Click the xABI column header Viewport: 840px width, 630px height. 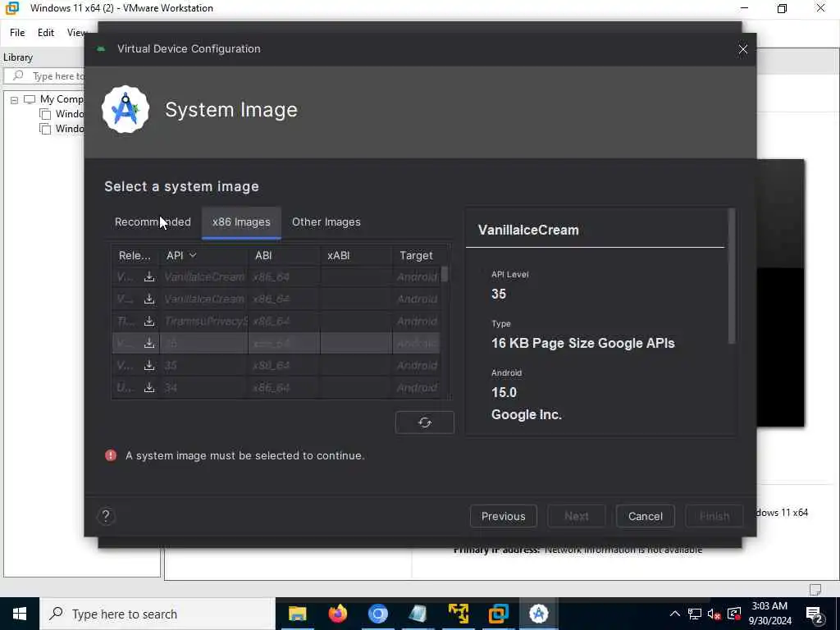(x=356, y=256)
